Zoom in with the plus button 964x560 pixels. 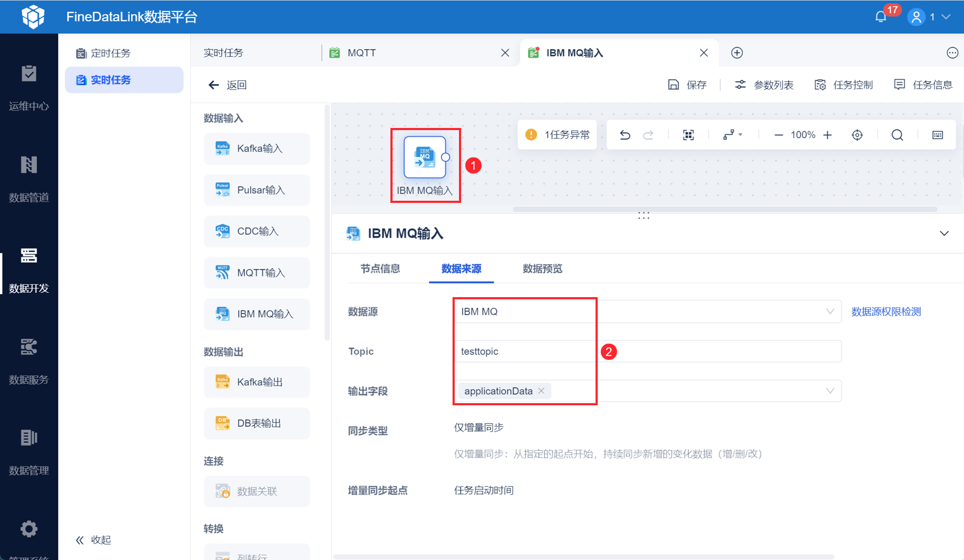coord(827,135)
